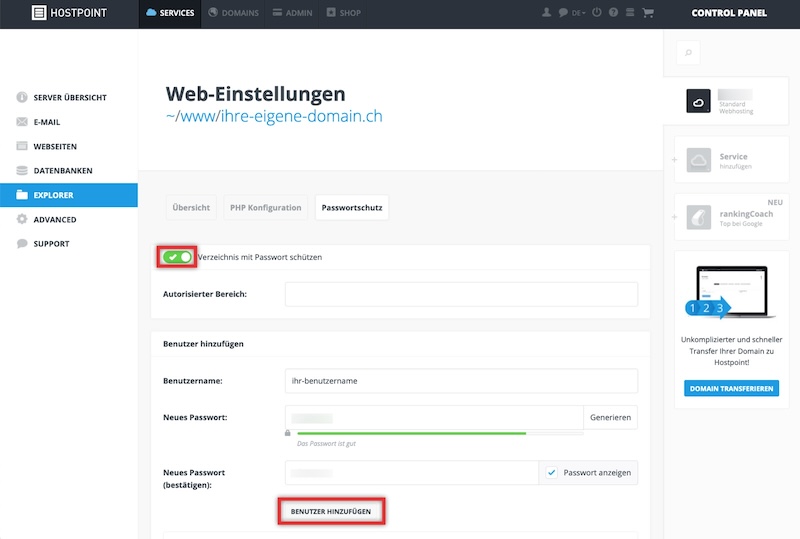Click the Advanced gear icon
The image size is (800, 539).
[21, 219]
